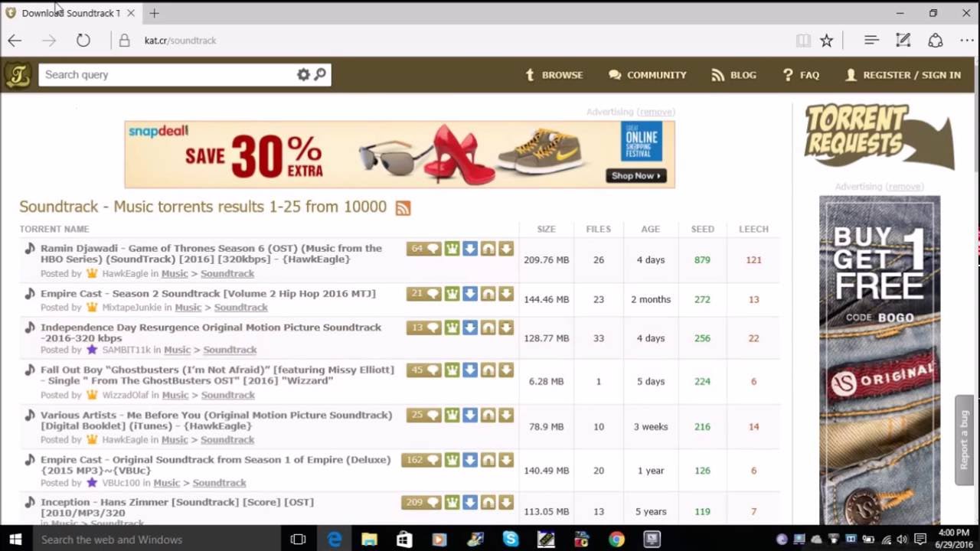
Task: Click Soundtrack category link under Empire Season 2
Action: tap(241, 307)
